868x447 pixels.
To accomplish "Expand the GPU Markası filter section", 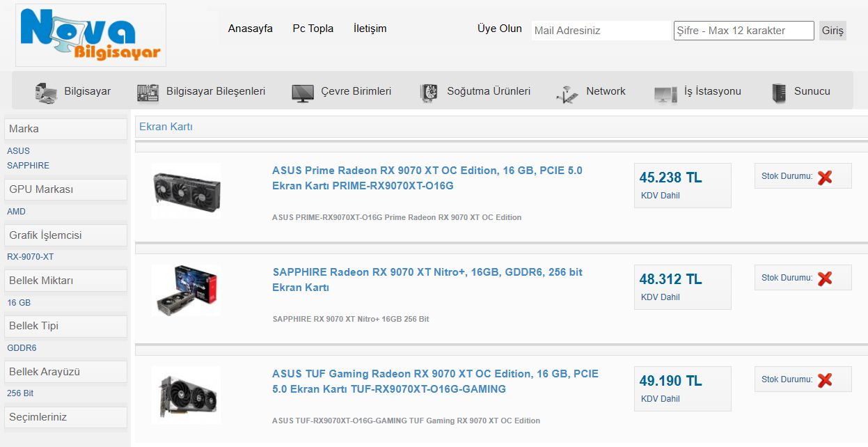I will pos(65,189).
